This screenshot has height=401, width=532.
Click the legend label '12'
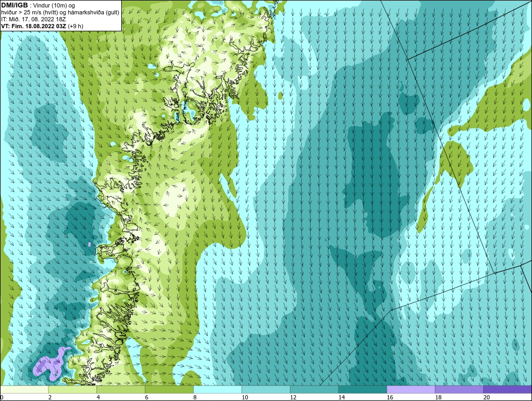[293, 397]
